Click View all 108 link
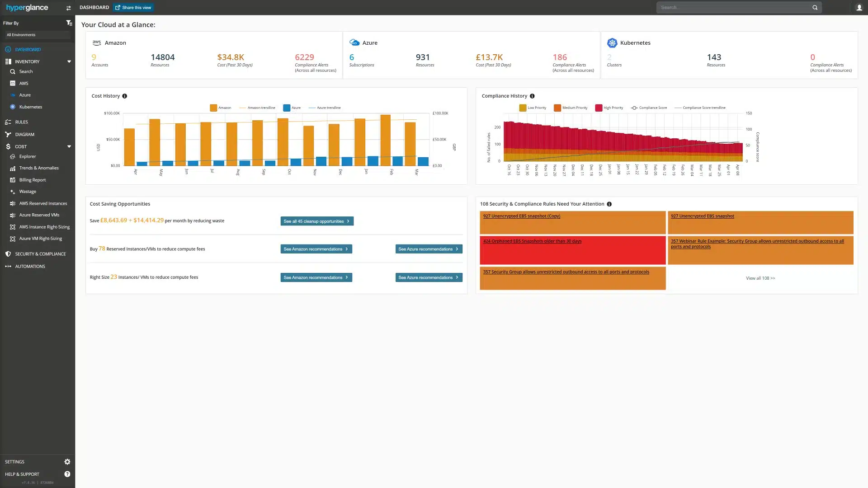868x488 pixels. click(760, 278)
